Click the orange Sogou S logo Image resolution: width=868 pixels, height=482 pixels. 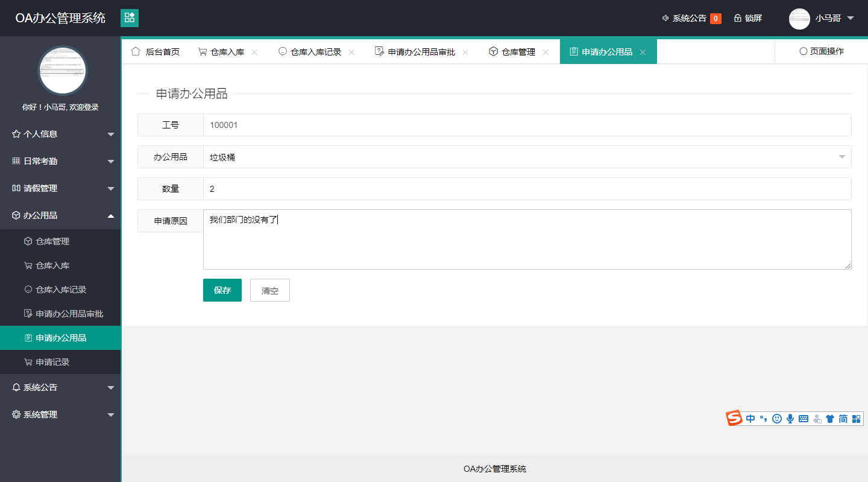pos(734,417)
